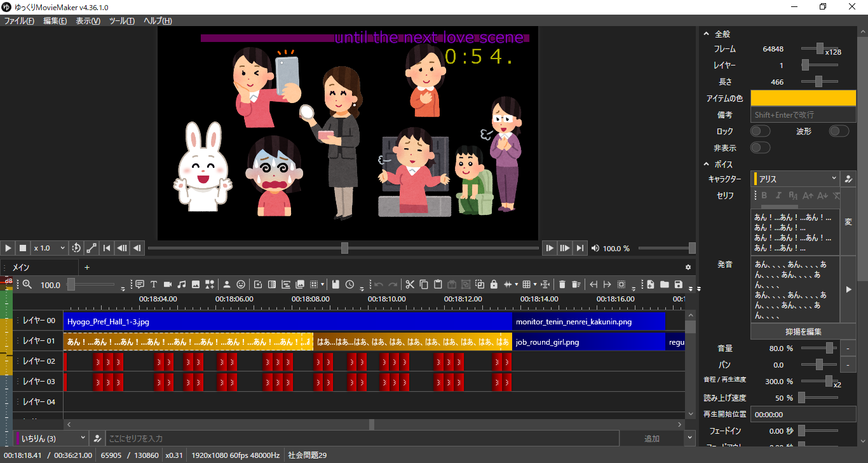Toggle the ロック (lock) switch on
The height and width of the screenshot is (463, 868).
[760, 131]
